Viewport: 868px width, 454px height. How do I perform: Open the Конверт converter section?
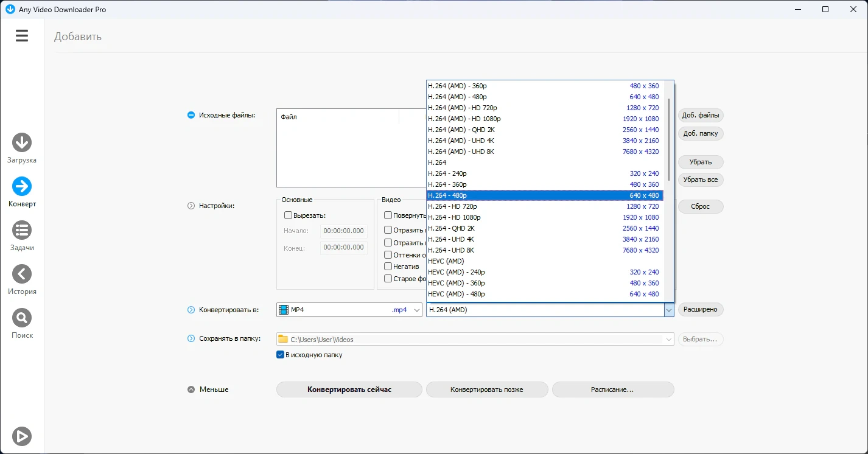(22, 187)
